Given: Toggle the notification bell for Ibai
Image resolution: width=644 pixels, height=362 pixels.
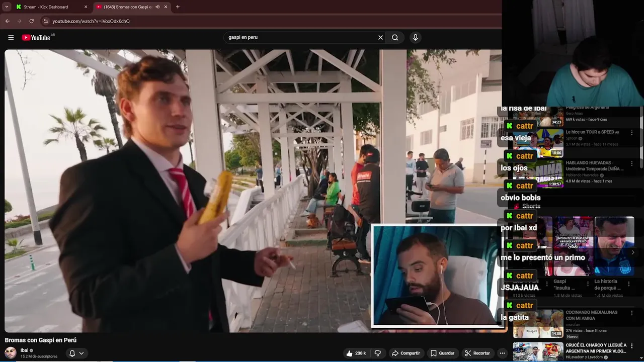Looking at the screenshot, I should pos(72,353).
